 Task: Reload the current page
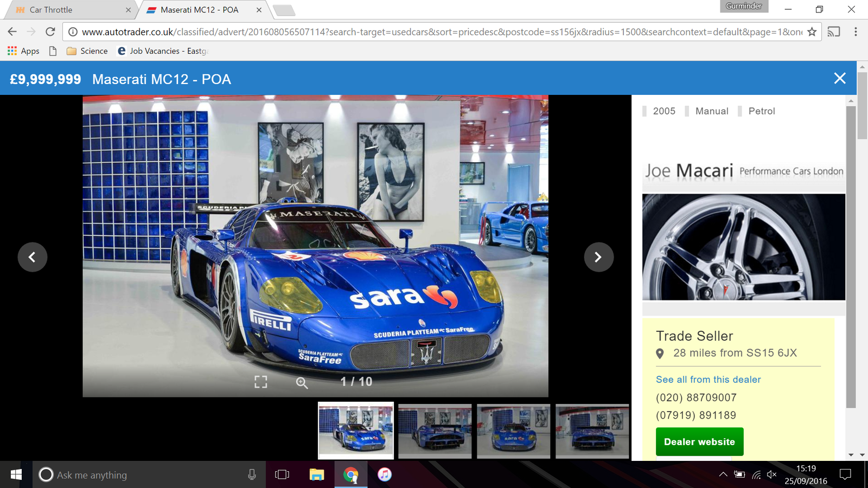tap(50, 32)
